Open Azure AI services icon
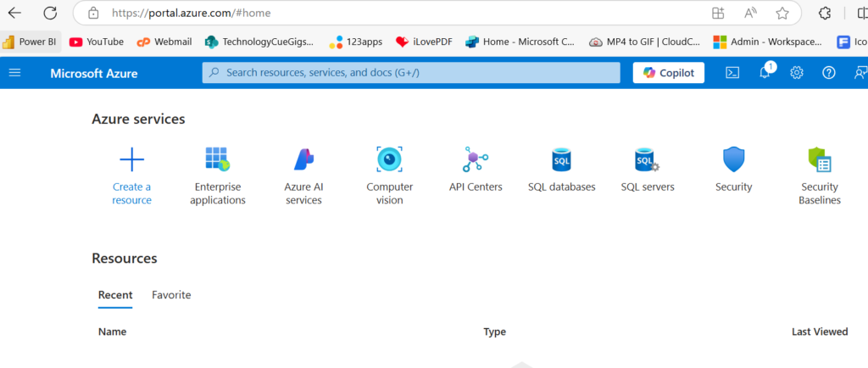 (303, 159)
